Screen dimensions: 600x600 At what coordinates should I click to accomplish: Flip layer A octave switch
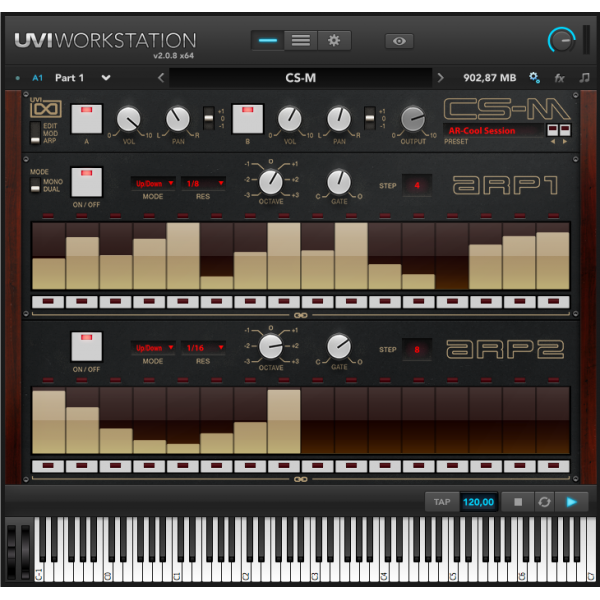point(209,119)
